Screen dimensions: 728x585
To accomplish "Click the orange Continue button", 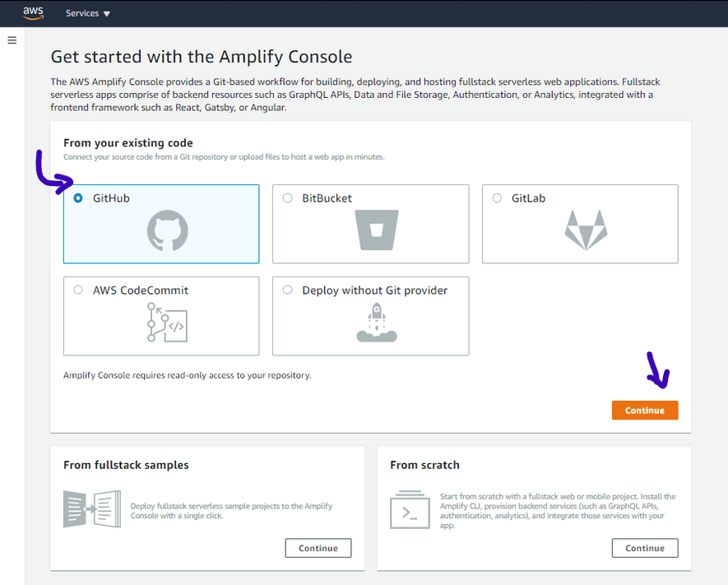I will click(x=645, y=411).
